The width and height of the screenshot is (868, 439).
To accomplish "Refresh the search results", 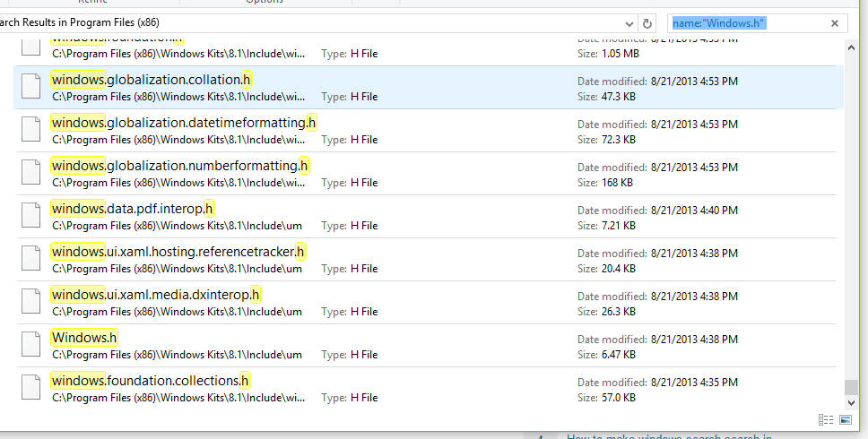I will coord(647,24).
